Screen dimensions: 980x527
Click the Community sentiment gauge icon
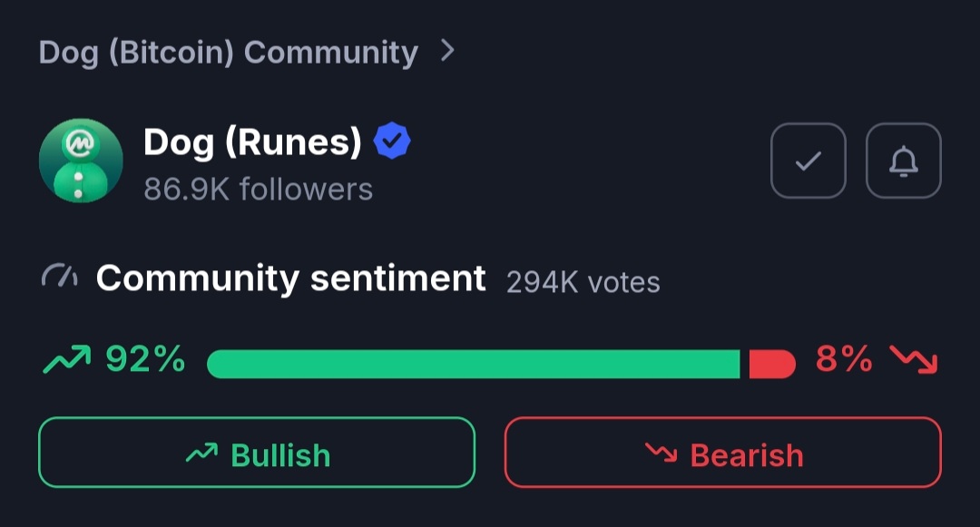[x=60, y=278]
